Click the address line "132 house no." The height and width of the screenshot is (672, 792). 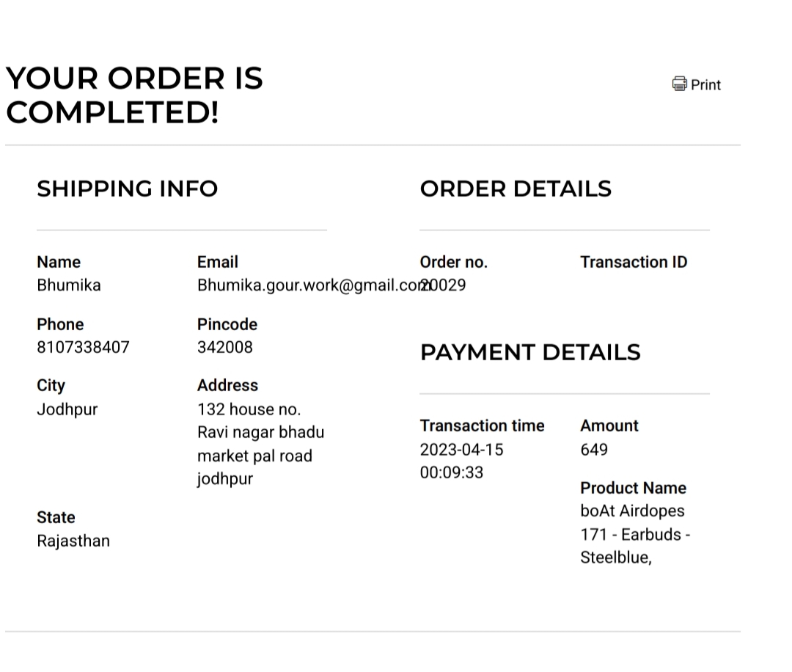[x=249, y=409]
